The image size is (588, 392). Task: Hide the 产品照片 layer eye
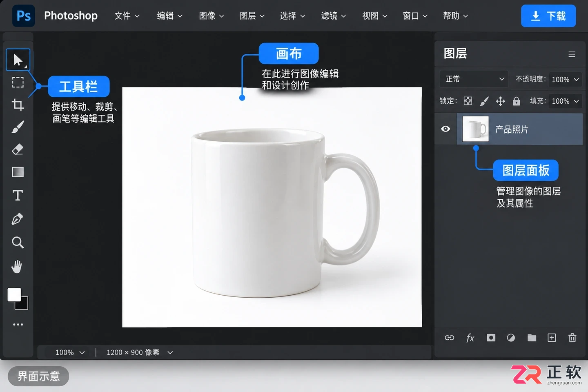445,129
